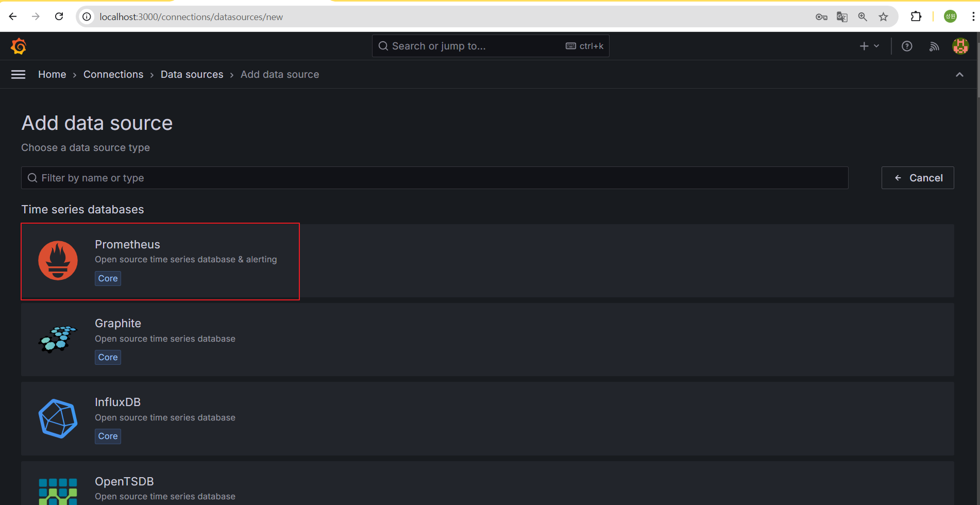
Task: Click the Grafana logo icon
Action: [19, 46]
